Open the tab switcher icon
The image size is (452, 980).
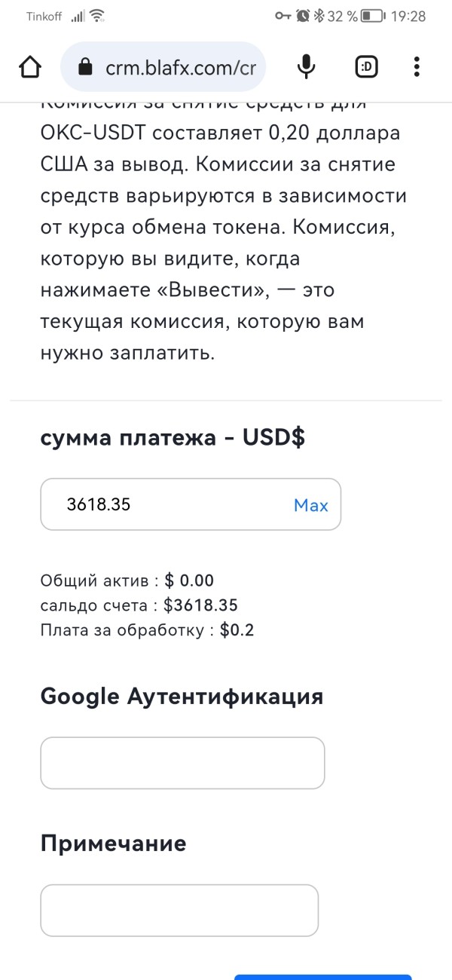click(x=366, y=67)
